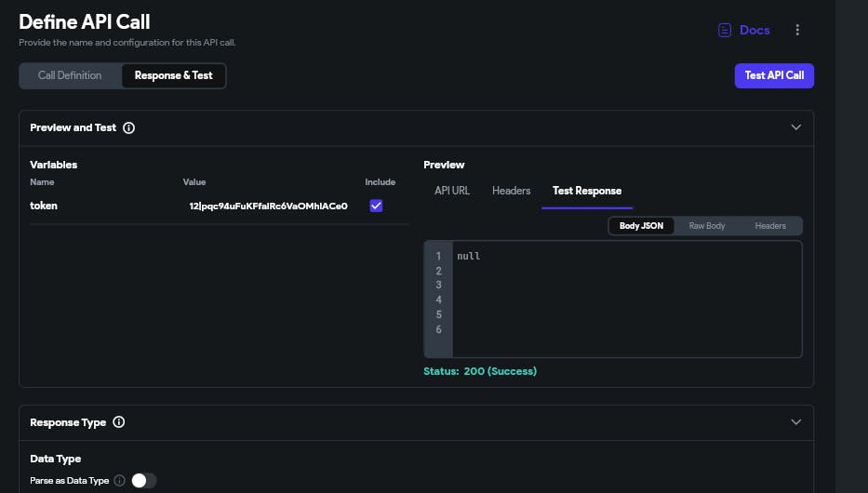Screen dimensions: 868x493
Task: Click the Preview and Test info icon
Action: [x=129, y=127]
